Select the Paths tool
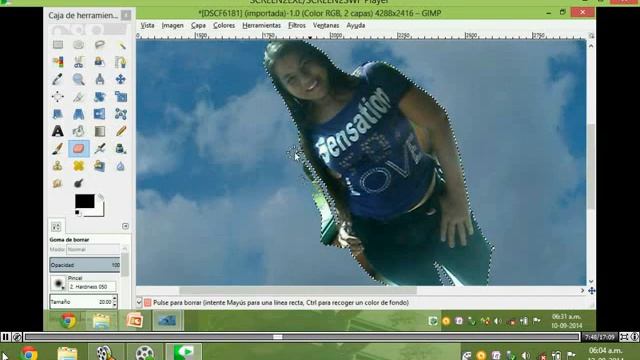 pos(121,62)
